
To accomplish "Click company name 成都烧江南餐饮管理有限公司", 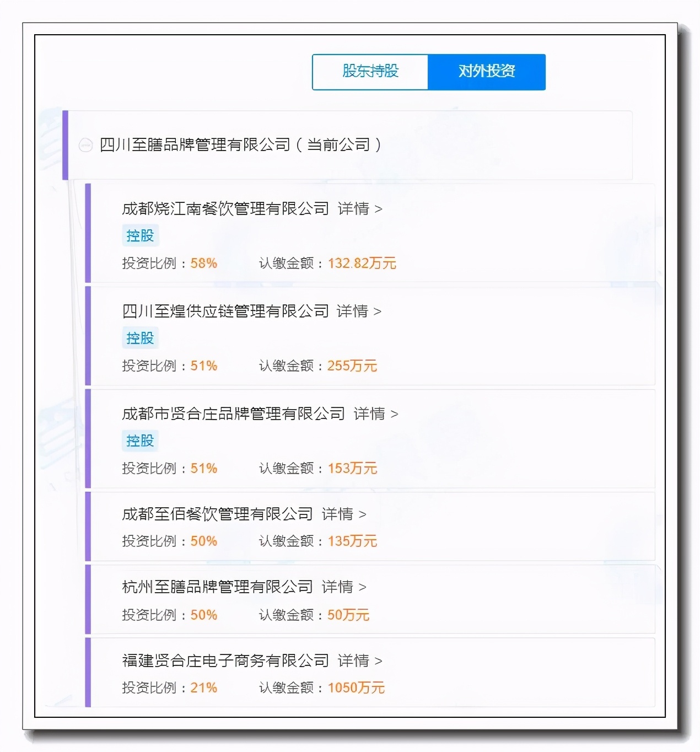I will [225, 209].
